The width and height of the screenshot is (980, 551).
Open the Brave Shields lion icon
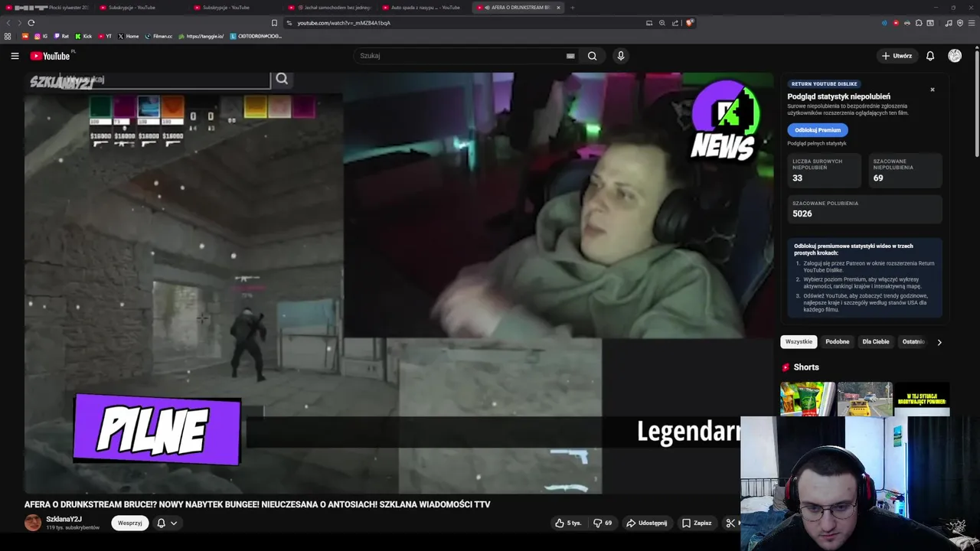[690, 23]
